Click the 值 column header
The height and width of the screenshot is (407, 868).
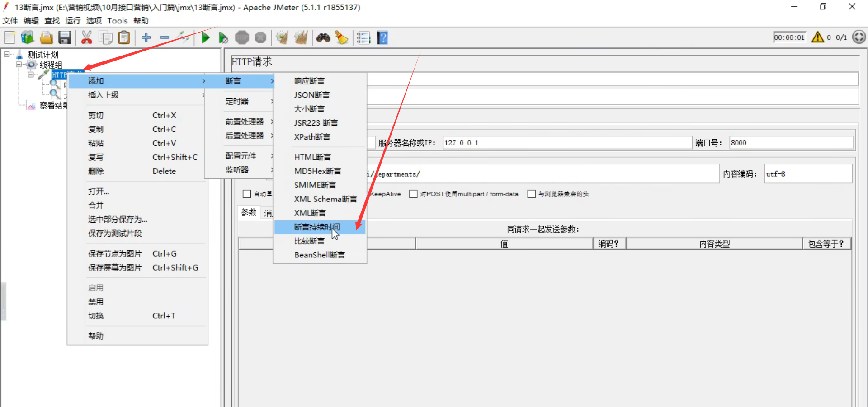point(504,244)
